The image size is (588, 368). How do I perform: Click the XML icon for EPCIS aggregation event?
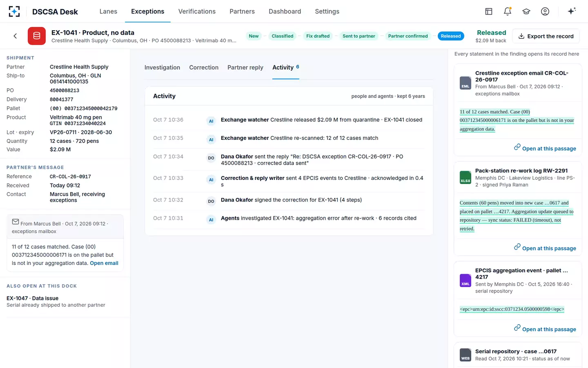[465, 280]
